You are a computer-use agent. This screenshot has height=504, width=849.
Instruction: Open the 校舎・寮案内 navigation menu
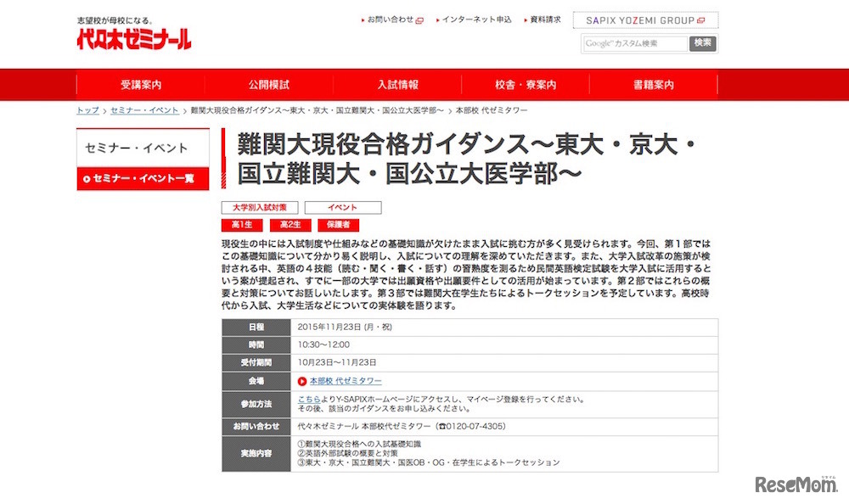[x=528, y=85]
